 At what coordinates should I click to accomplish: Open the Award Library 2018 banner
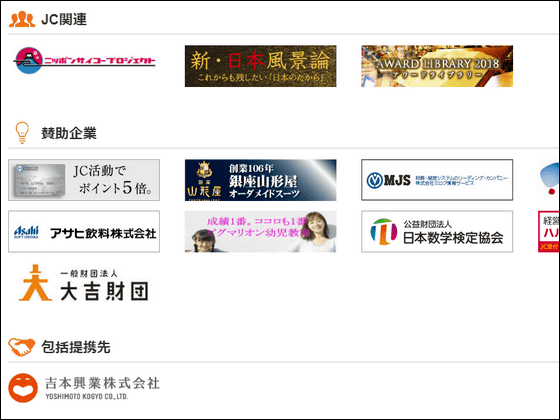437,66
